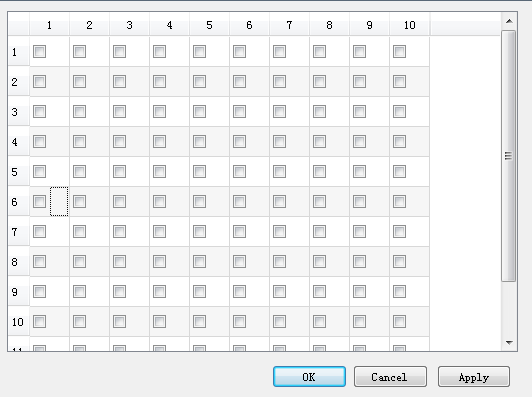Tick the checkbox in row 3, column 5
Screen dimensions: 532x397
(199, 112)
